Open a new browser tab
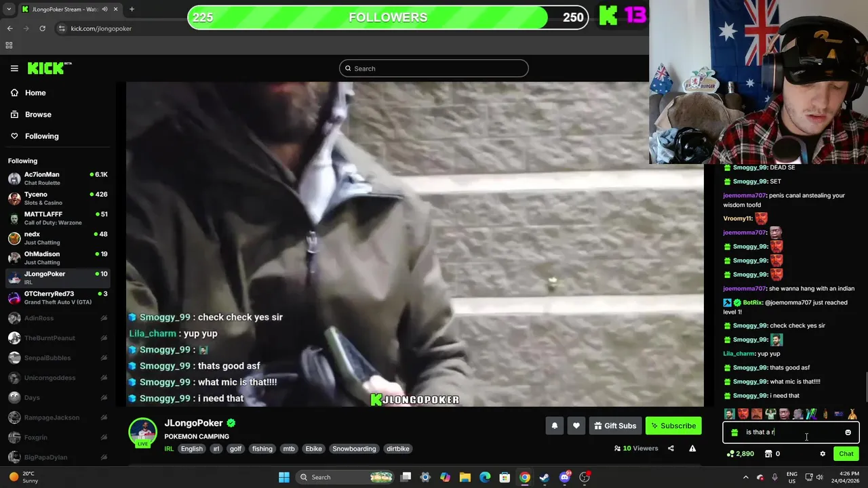The height and width of the screenshot is (488, 868). point(132,9)
